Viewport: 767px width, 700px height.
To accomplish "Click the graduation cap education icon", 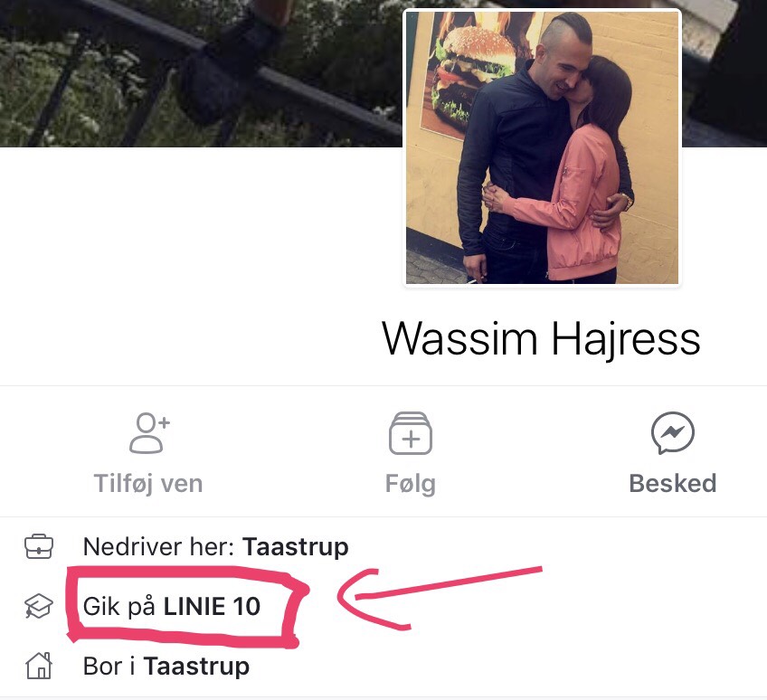I will point(39,607).
